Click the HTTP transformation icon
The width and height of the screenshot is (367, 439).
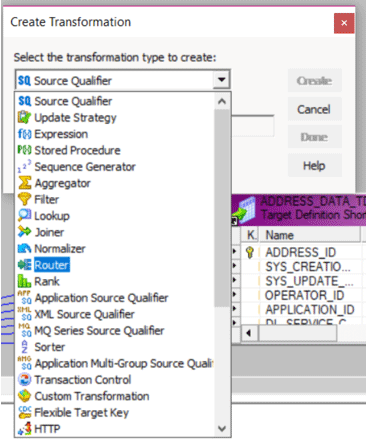click(x=24, y=429)
